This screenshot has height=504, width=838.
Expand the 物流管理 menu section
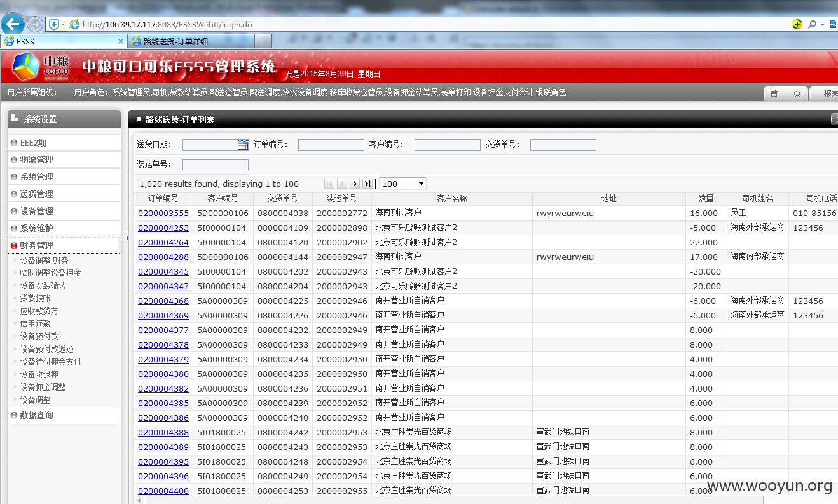(64, 160)
